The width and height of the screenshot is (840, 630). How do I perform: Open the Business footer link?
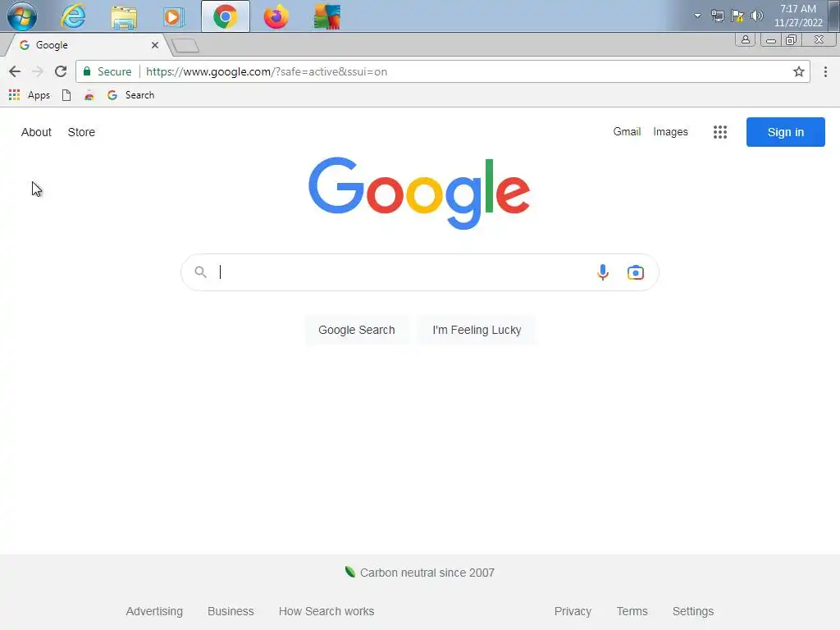pyautogui.click(x=231, y=611)
